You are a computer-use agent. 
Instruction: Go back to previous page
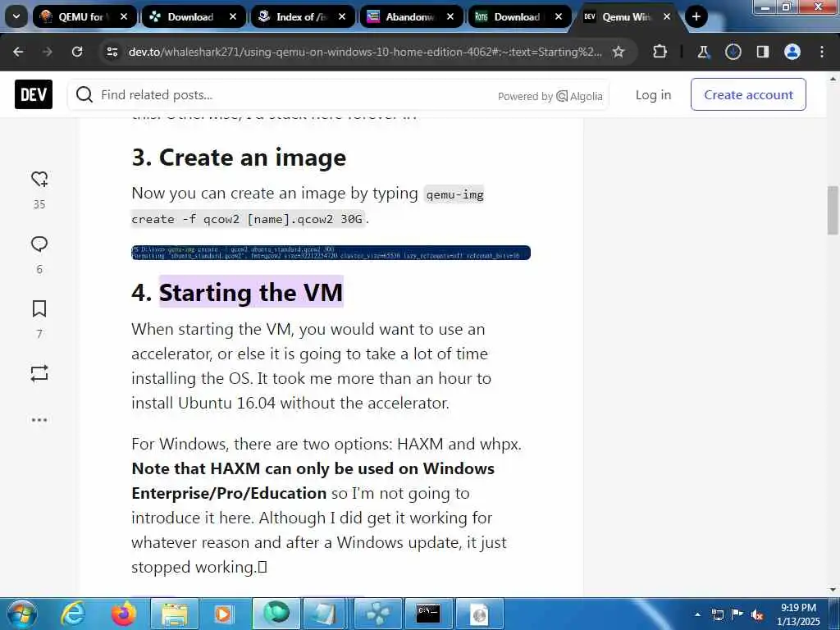pyautogui.click(x=18, y=52)
